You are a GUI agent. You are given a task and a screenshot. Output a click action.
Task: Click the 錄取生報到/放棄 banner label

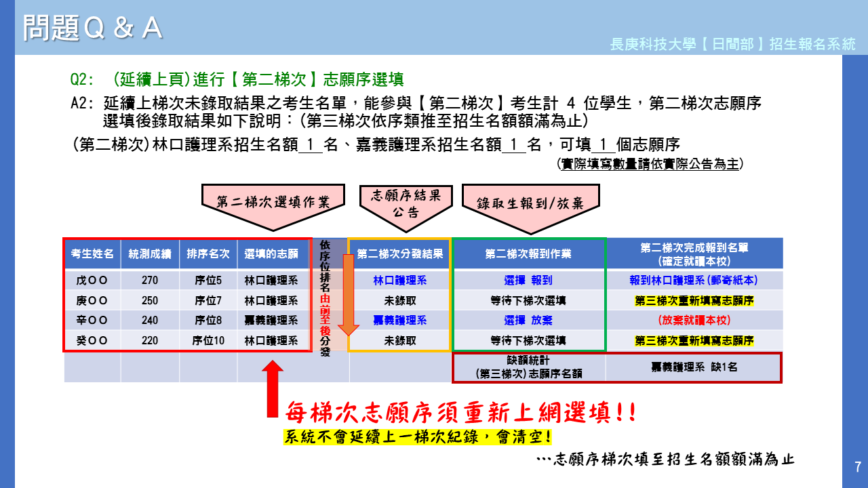[x=530, y=202]
